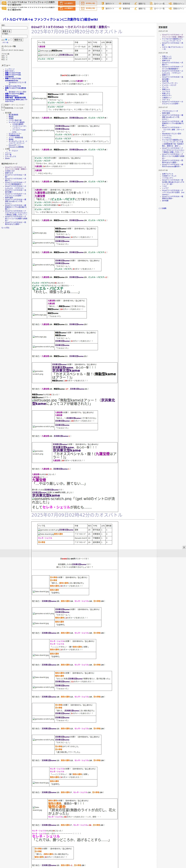Open トップページ in the left menu
The width and height of the screenshot is (186, 868).
tap(10, 69)
